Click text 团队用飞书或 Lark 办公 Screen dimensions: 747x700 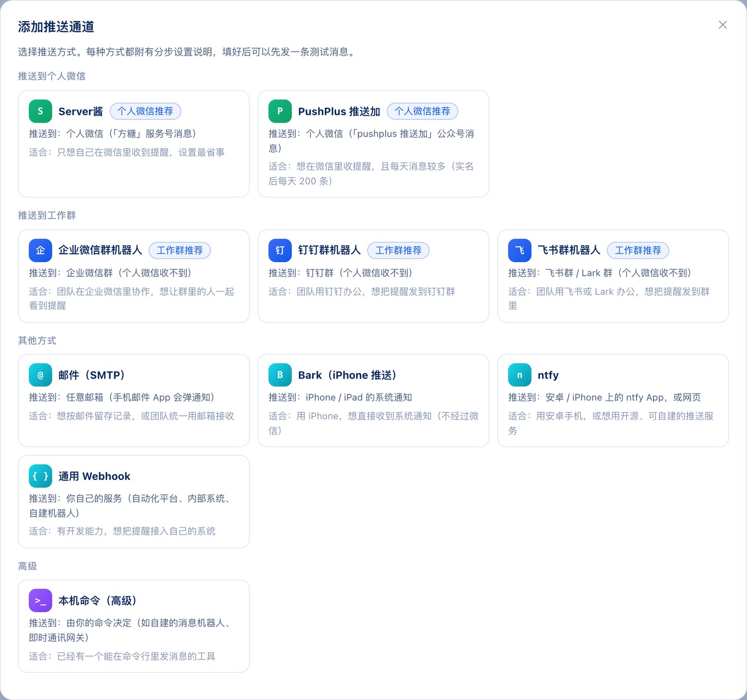coord(585,291)
